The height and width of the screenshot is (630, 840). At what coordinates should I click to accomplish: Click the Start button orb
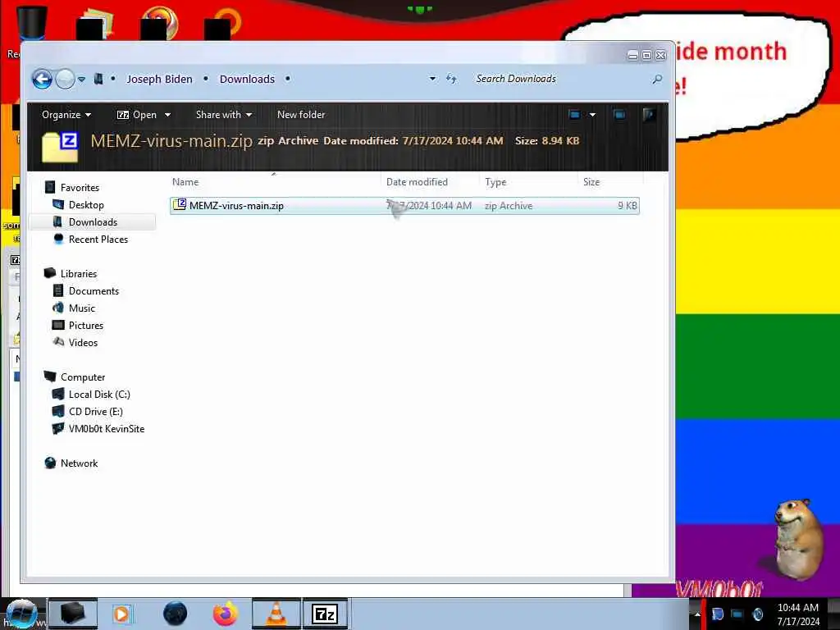point(21,614)
